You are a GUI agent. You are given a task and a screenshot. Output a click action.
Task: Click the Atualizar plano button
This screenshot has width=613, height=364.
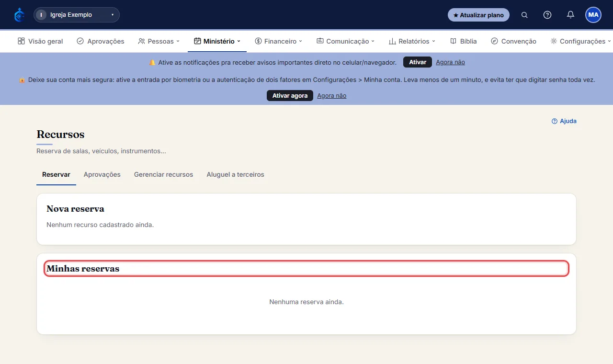(x=478, y=15)
